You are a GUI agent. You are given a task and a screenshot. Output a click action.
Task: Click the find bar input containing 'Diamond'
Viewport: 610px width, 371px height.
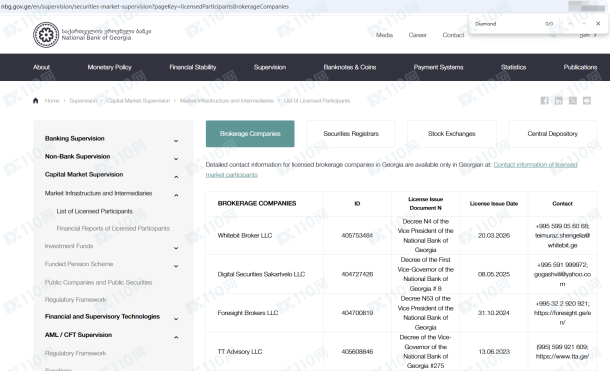[506, 24]
